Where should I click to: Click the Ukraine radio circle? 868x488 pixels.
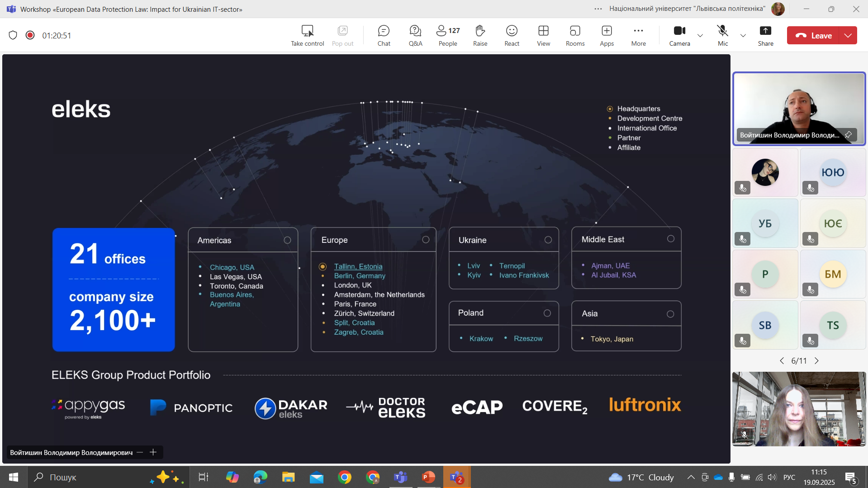click(548, 240)
